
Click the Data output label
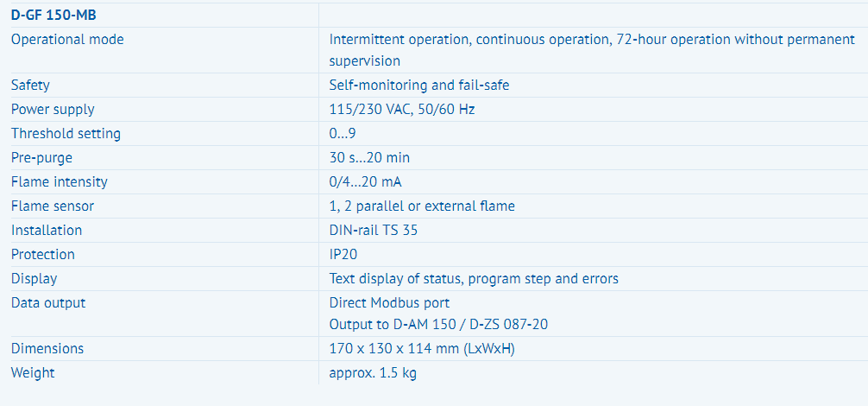[48, 303]
